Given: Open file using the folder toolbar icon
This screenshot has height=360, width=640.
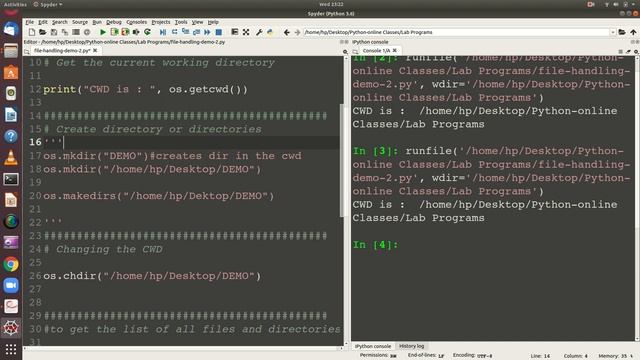Looking at the screenshot, I should [x=42, y=32].
